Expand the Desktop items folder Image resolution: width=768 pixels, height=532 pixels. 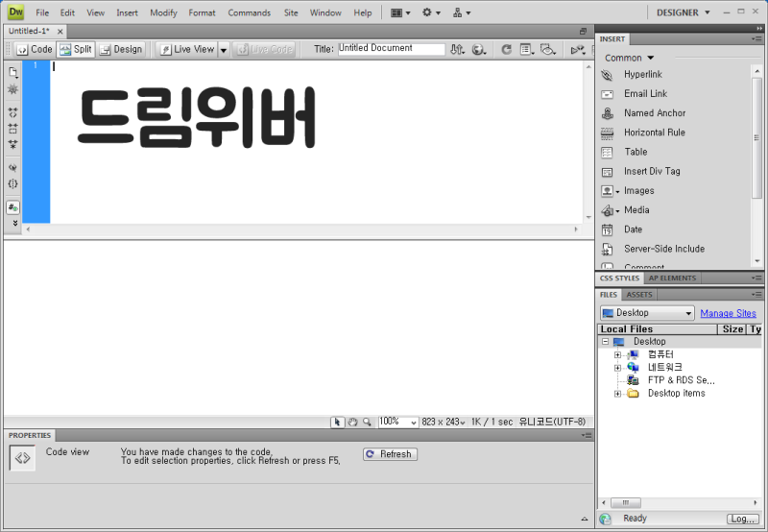coord(617,394)
